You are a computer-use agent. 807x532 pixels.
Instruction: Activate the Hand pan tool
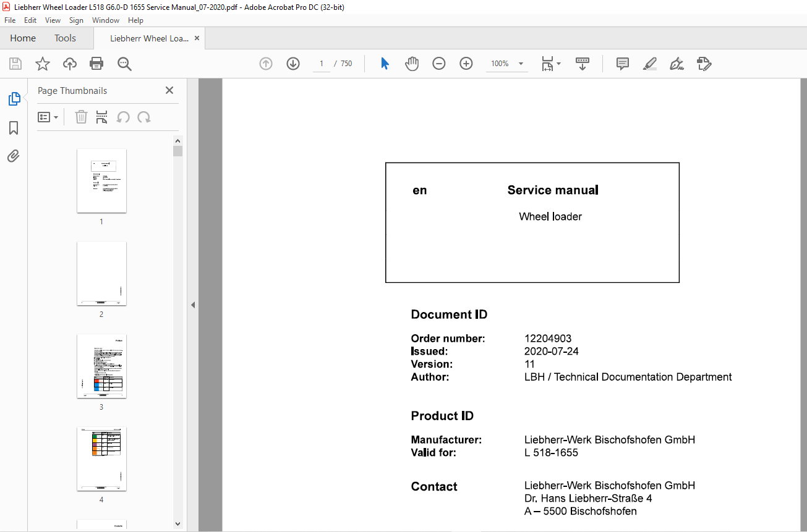412,64
